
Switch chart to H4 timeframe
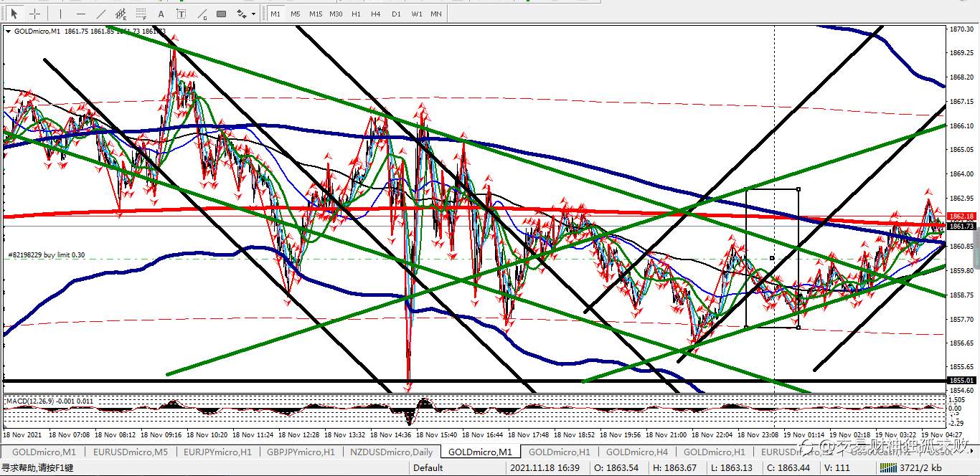click(376, 14)
